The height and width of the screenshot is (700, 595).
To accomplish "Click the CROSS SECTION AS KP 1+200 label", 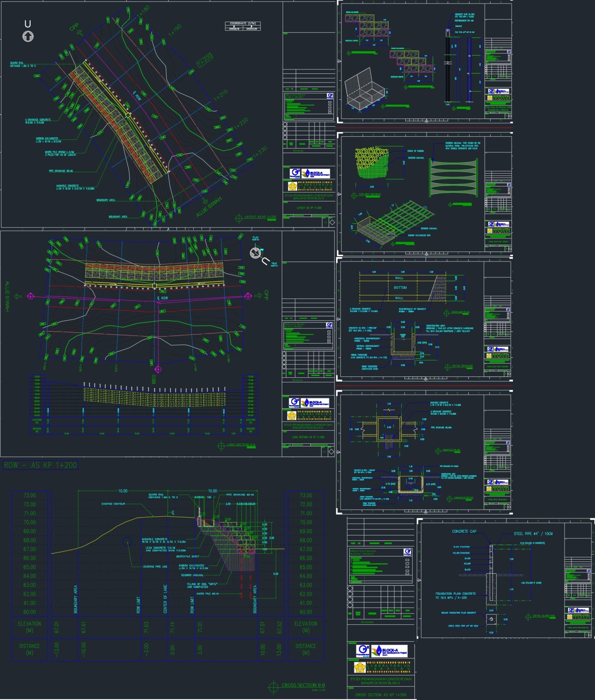I will (x=381, y=695).
